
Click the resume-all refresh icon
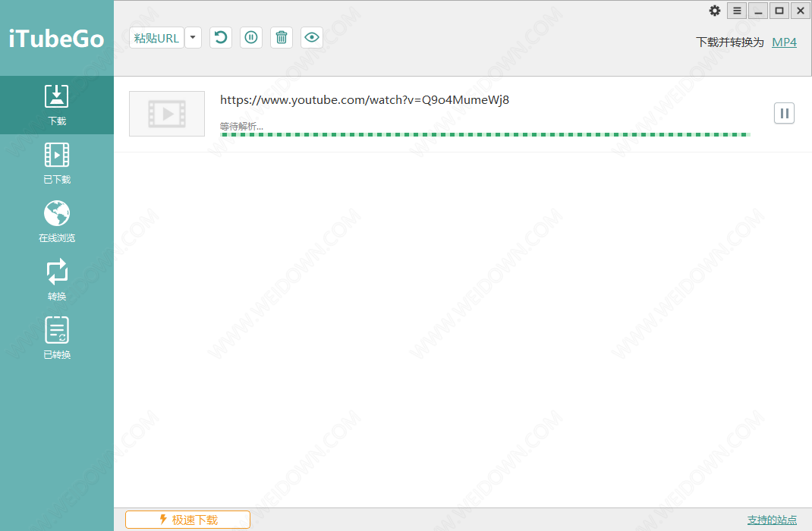[221, 38]
